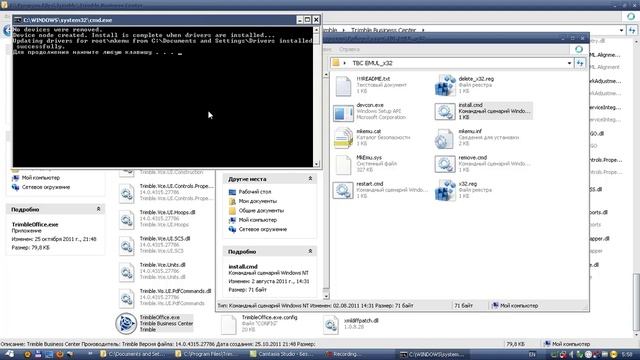Click '79,8 КБ' in bottom status bar
Screen dimensions: 640x360
click(x=516, y=344)
